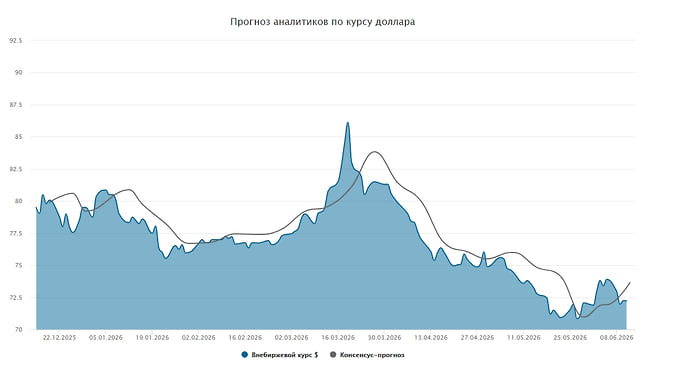
Task: Click x-axis date label 11.05.2026
Action: point(524,337)
